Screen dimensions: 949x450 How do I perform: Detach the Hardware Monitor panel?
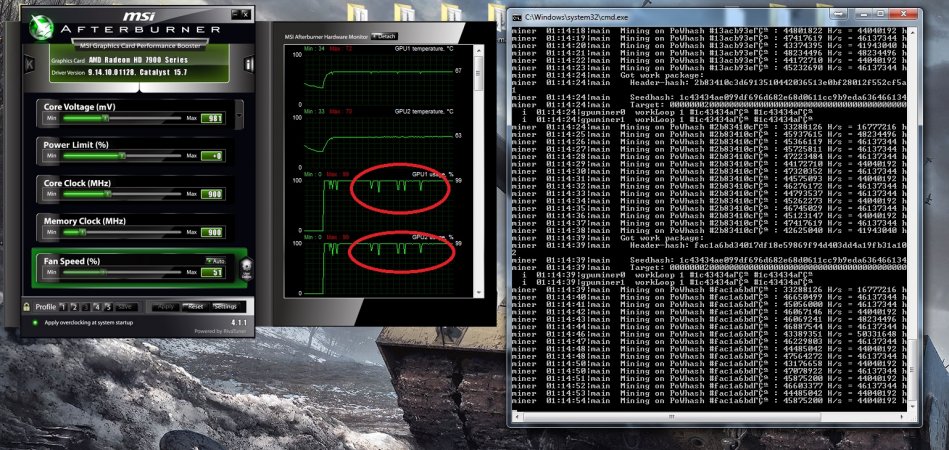click(x=384, y=37)
